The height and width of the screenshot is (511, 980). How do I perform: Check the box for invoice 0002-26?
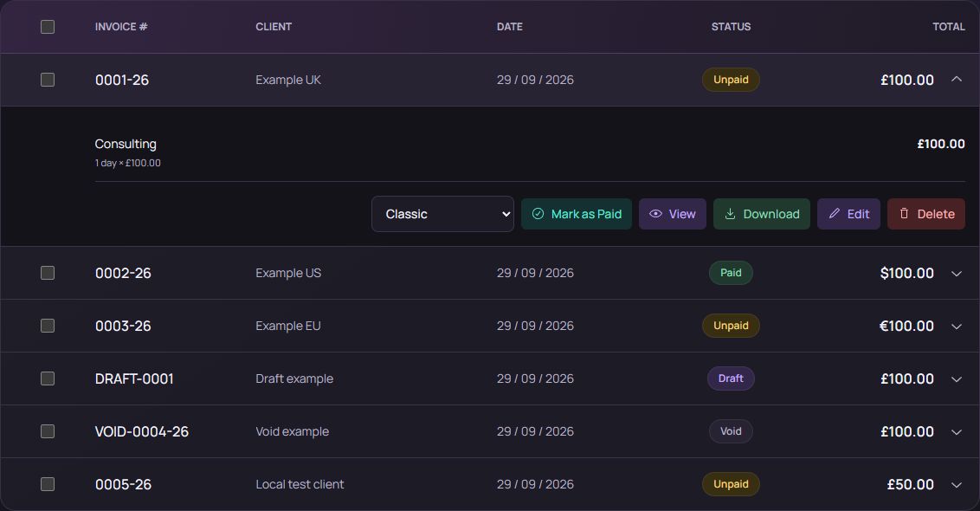coord(48,274)
